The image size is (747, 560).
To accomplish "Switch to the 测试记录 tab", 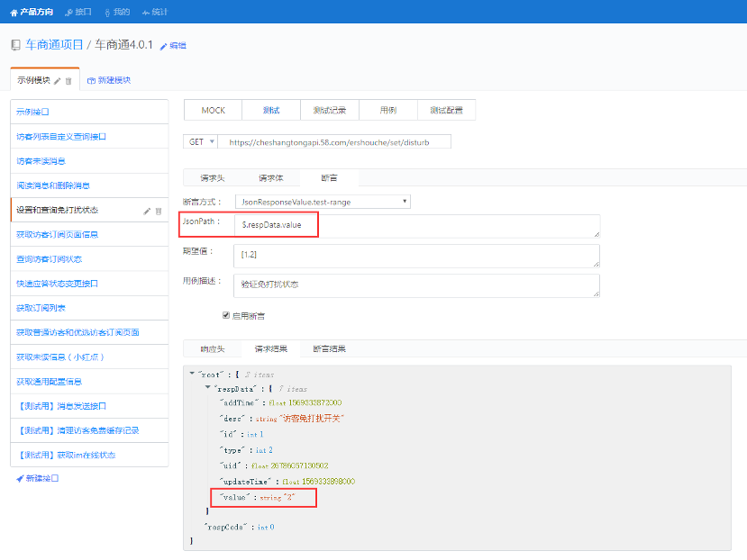I will coord(330,111).
